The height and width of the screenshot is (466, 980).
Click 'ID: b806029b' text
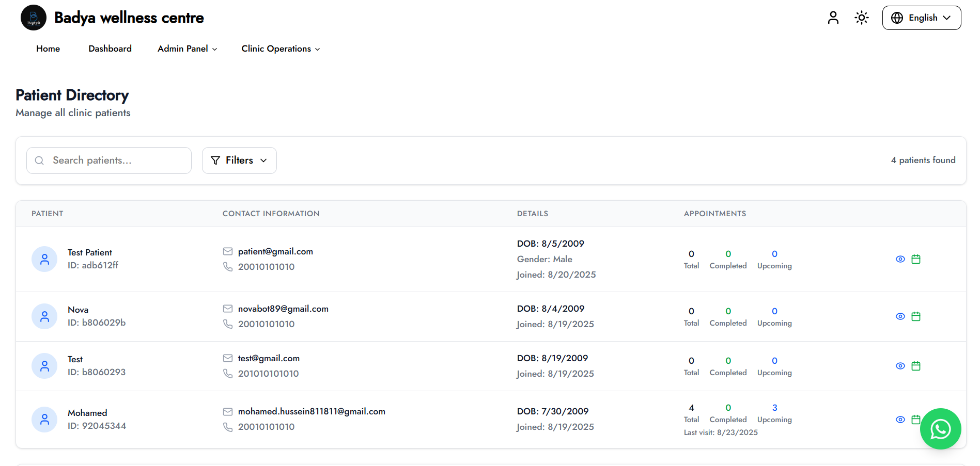pos(97,323)
